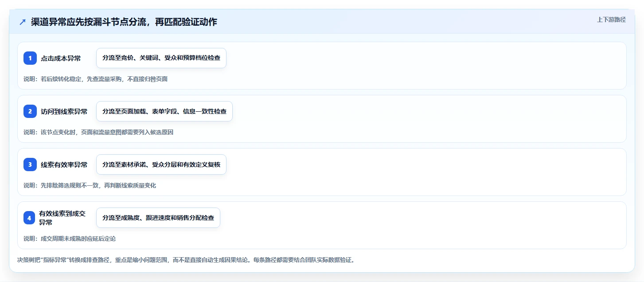Select the 访问到线索异常 node label
The image size is (644, 282).
(x=64, y=112)
